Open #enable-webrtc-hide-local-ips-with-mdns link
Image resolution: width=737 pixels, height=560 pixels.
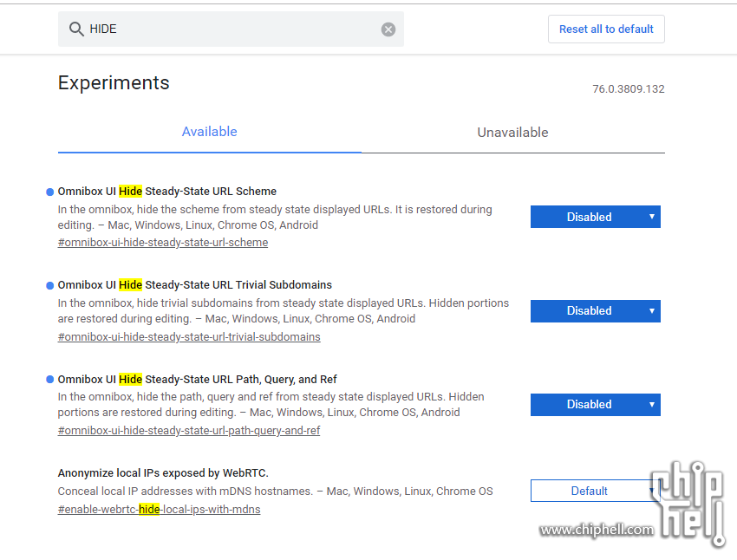159,509
